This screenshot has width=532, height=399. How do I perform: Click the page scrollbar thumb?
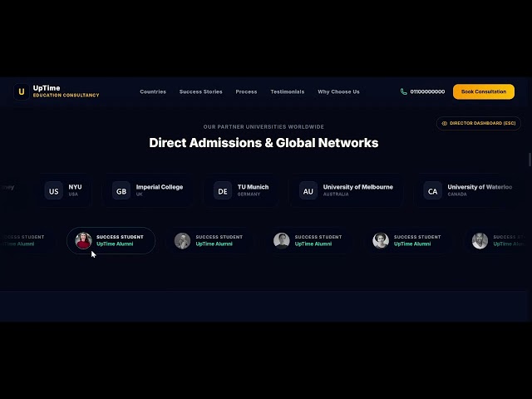tap(530, 160)
